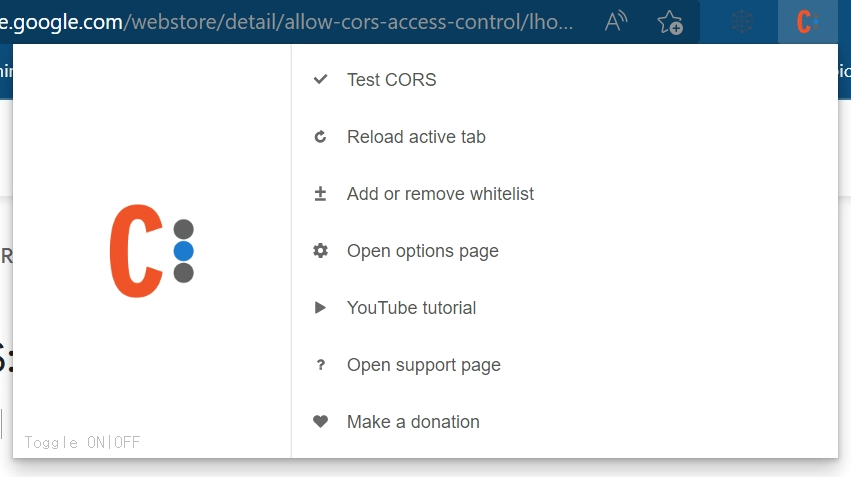
Task: Click the heart donation icon
Action: (x=320, y=421)
